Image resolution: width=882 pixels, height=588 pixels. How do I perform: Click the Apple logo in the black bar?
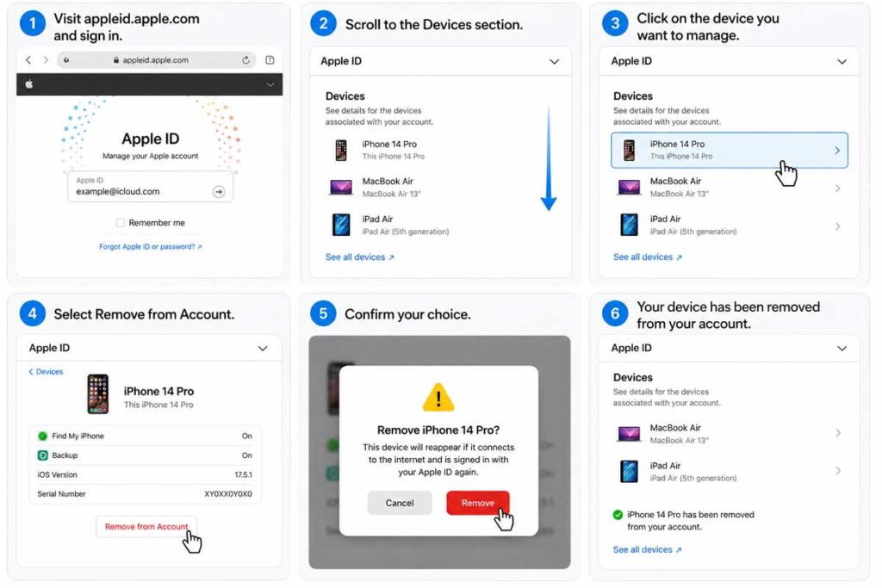29,84
